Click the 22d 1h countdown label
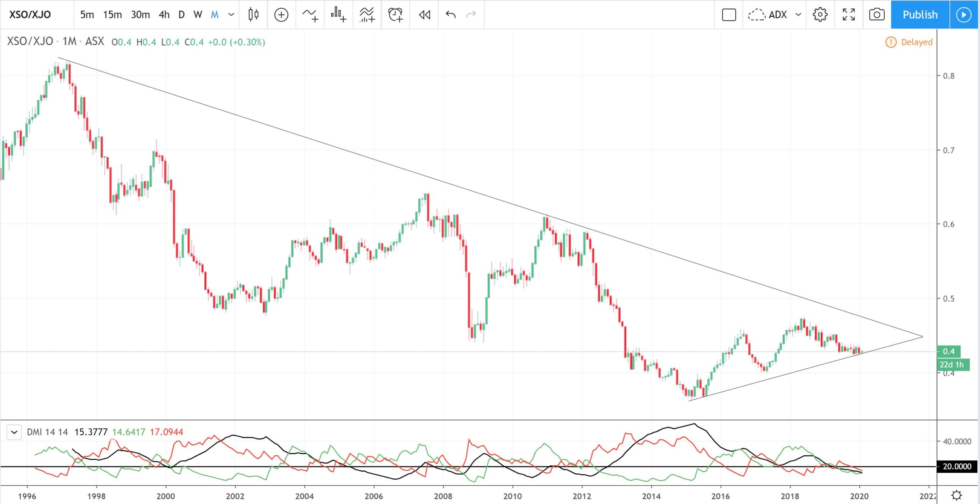The width and height of the screenshot is (980, 504). point(953,365)
